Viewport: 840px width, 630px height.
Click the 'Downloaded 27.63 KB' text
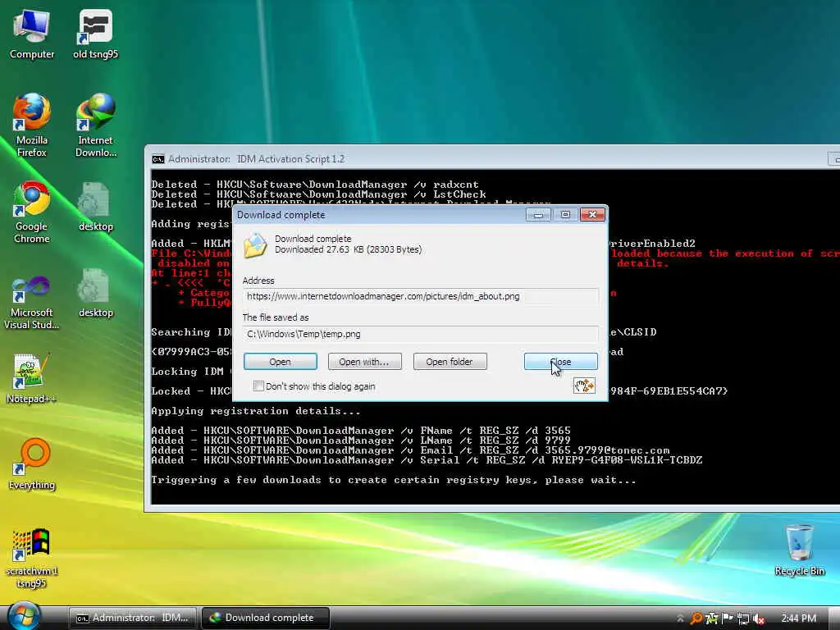point(348,249)
